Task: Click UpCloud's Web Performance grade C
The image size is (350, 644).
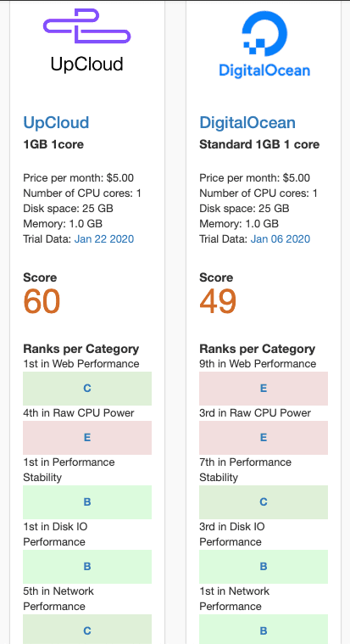Action: [87, 389]
